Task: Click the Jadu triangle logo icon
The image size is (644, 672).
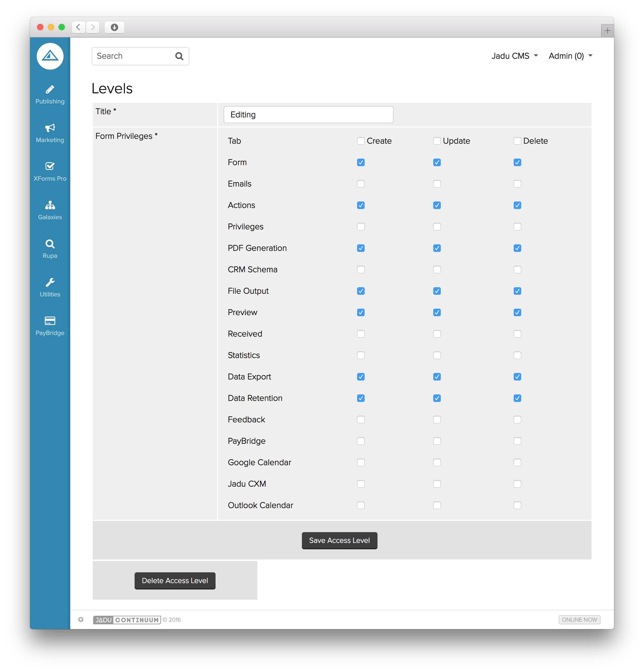Action: pos(50,56)
